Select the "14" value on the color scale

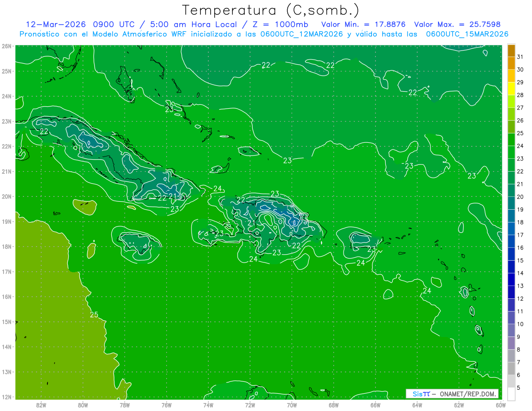pyautogui.click(x=520, y=273)
